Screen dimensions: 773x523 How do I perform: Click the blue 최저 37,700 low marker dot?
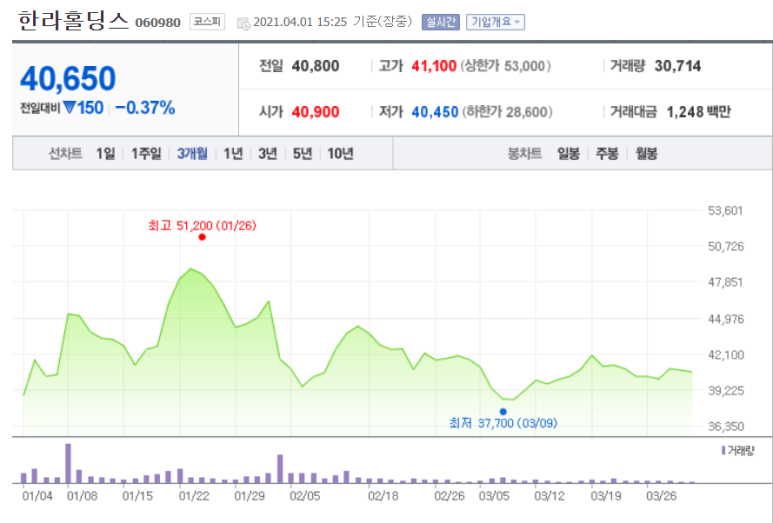coord(503,412)
